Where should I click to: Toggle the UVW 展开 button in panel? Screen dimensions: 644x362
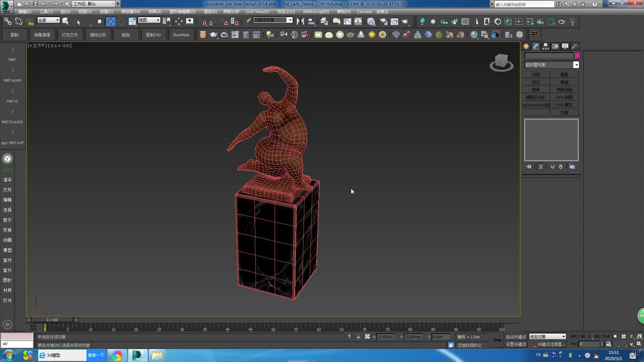[565, 105]
